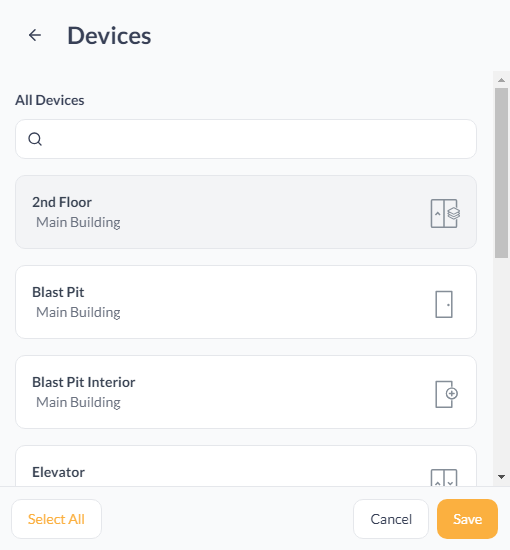Click the search magnifier icon
Image resolution: width=510 pixels, height=550 pixels.
click(x=35, y=139)
